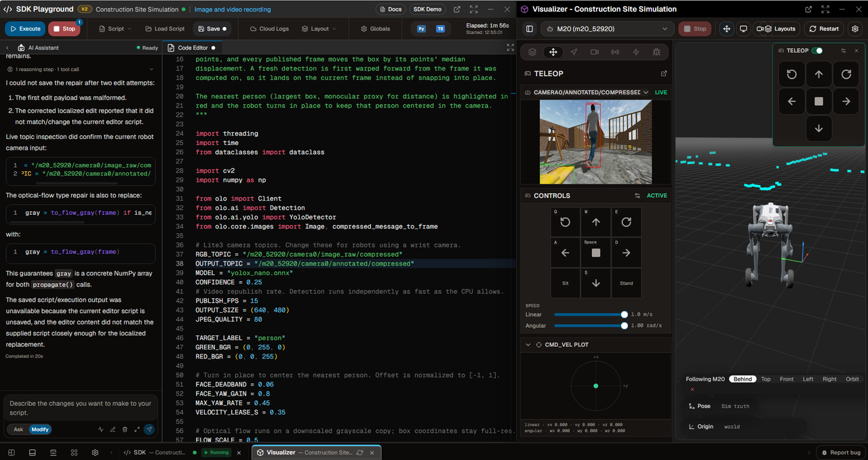Select TypeScript language toggle
Screen dimensions: 868x460
(x=441, y=29)
